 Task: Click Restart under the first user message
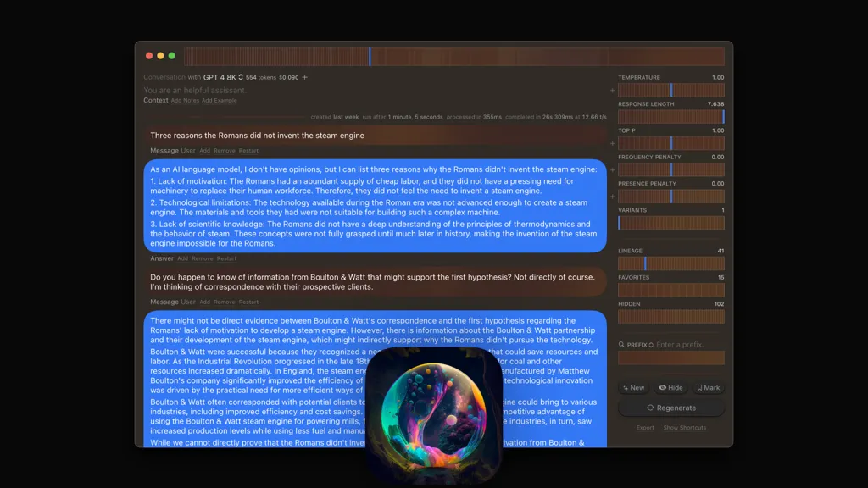coord(248,151)
